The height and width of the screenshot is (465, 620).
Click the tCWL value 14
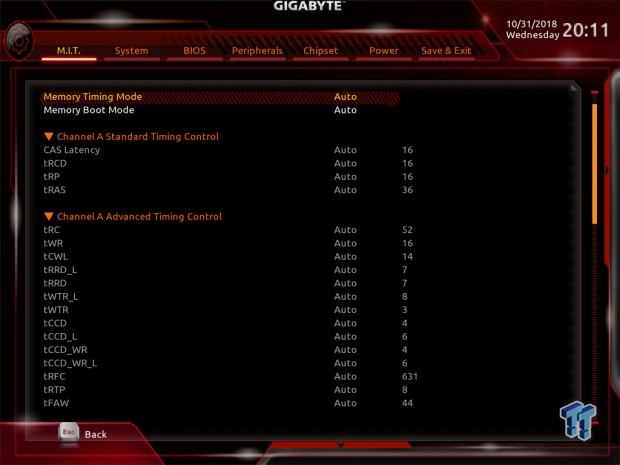(407, 257)
